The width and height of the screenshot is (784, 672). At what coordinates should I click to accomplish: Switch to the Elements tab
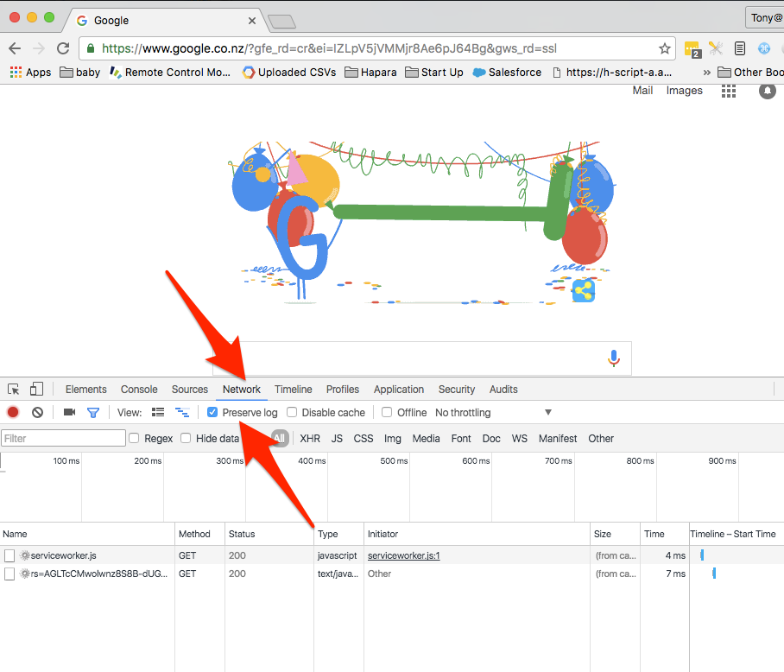[86, 390]
